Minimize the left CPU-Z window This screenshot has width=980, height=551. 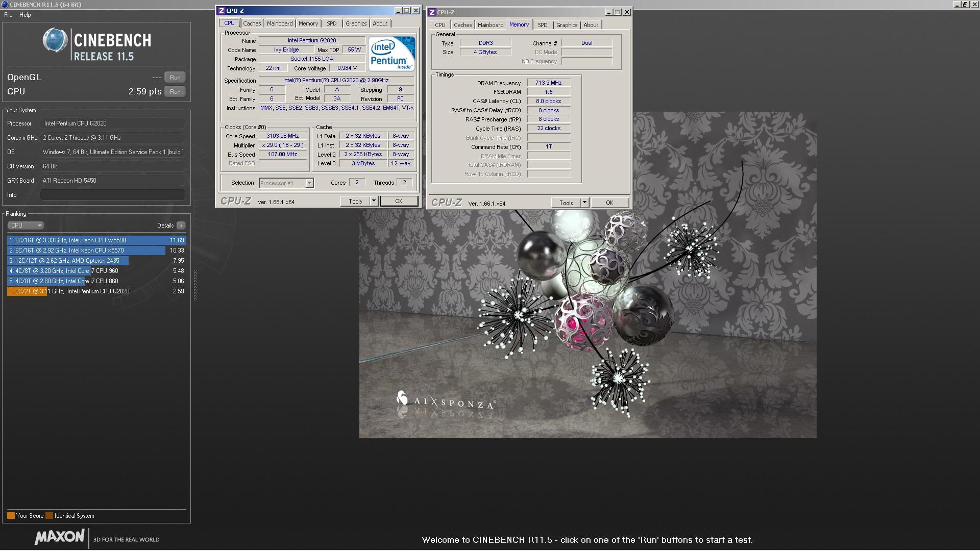(x=398, y=11)
